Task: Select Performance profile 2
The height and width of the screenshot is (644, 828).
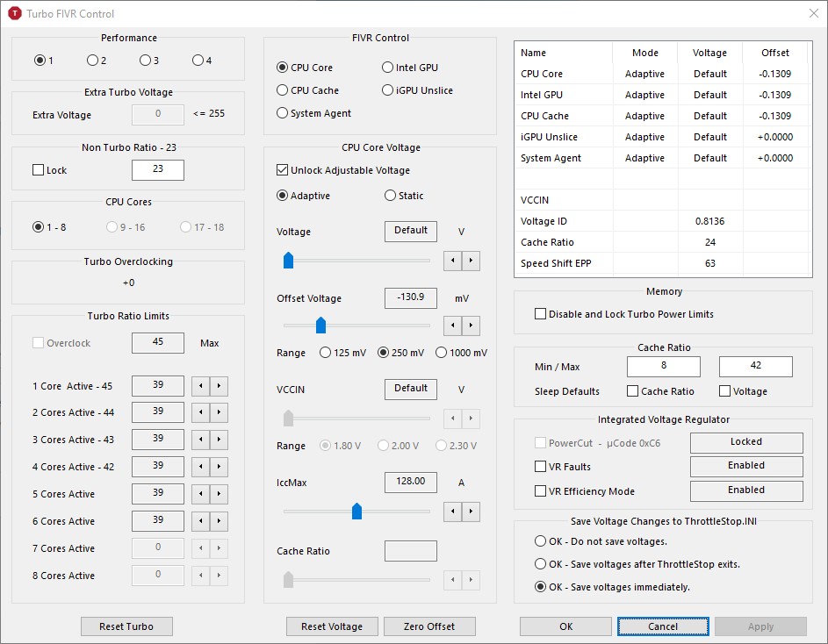Action: pyautogui.click(x=97, y=61)
